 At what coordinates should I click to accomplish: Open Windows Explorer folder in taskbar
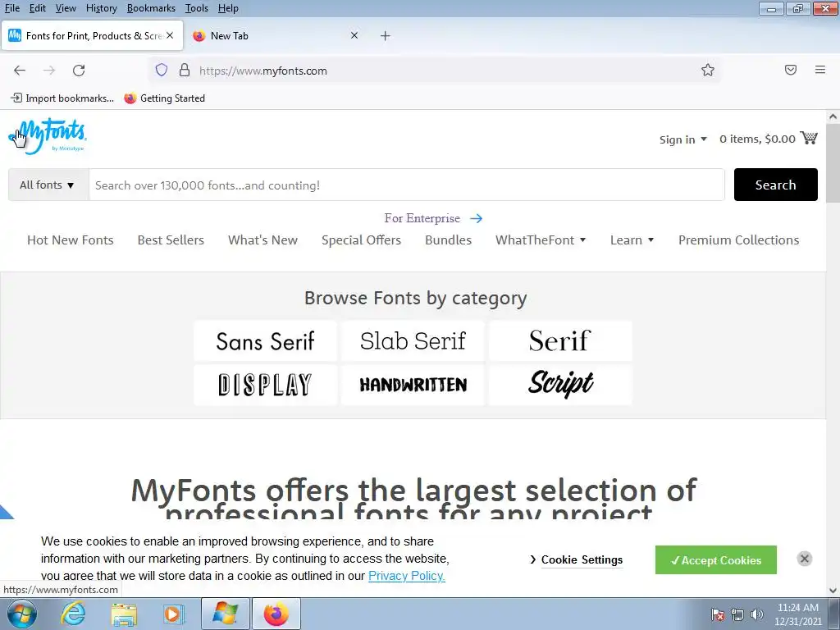tap(125, 614)
